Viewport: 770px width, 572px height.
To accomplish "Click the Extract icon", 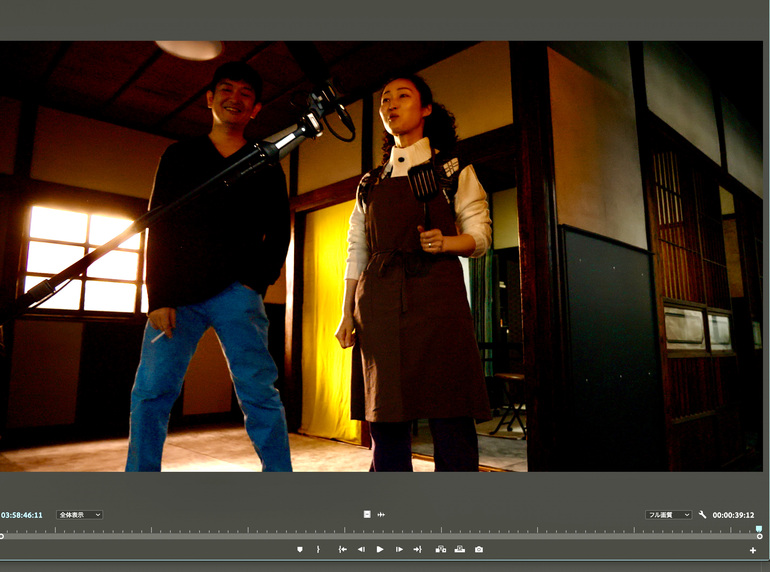I will [x=460, y=549].
